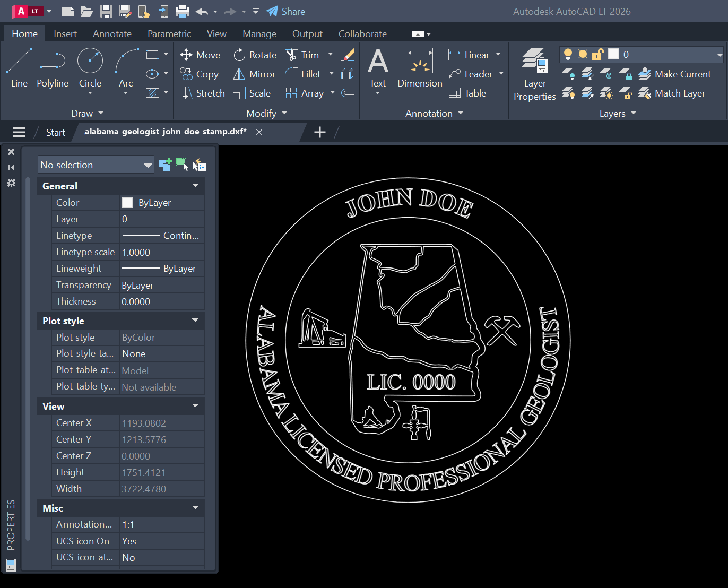Click the Table button
This screenshot has width=728, height=588.
pos(467,93)
